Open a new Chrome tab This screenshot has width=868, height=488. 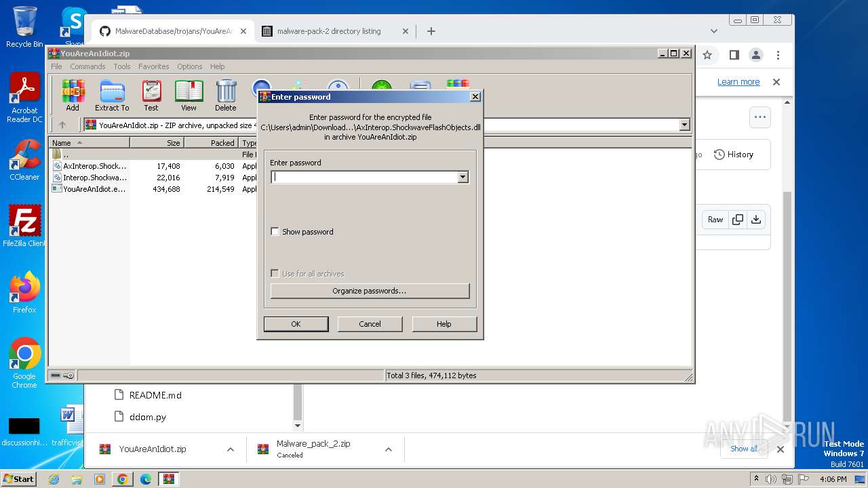[431, 31]
